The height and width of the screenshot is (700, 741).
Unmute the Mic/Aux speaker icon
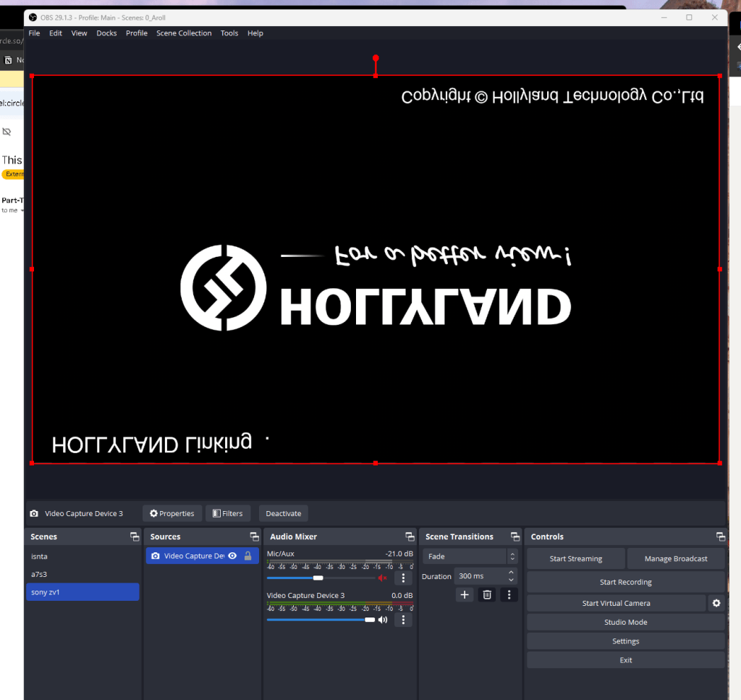[382, 578]
